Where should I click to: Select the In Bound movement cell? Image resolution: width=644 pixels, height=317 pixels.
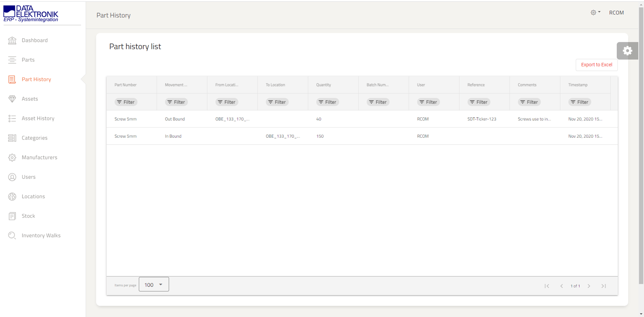point(173,136)
